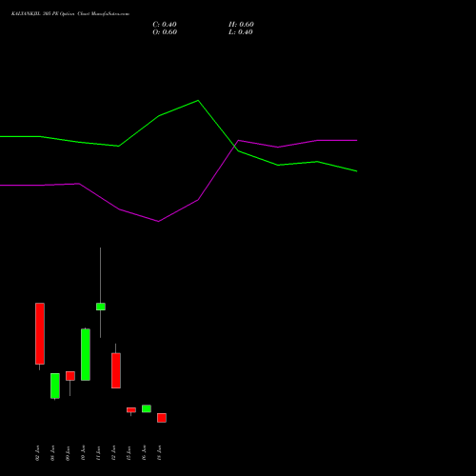Select the 09 Jun date label
Image resolution: width=476 pixels, height=476 pixels.
68,453
